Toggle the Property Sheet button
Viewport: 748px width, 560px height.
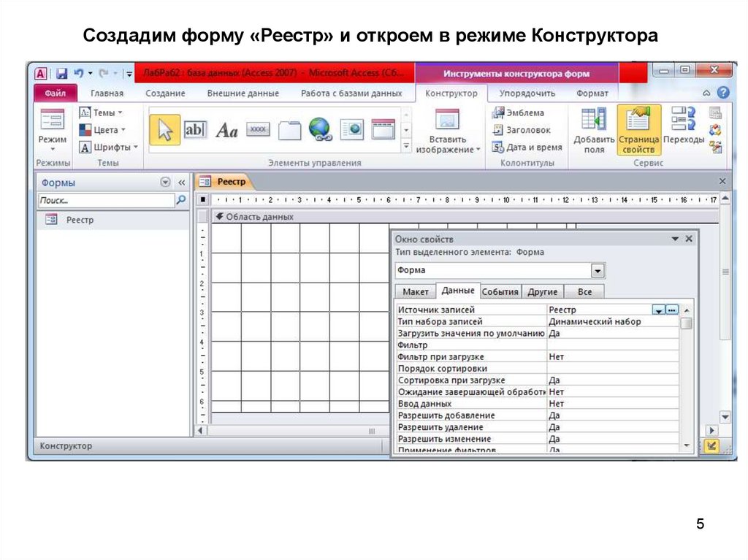coord(638,130)
